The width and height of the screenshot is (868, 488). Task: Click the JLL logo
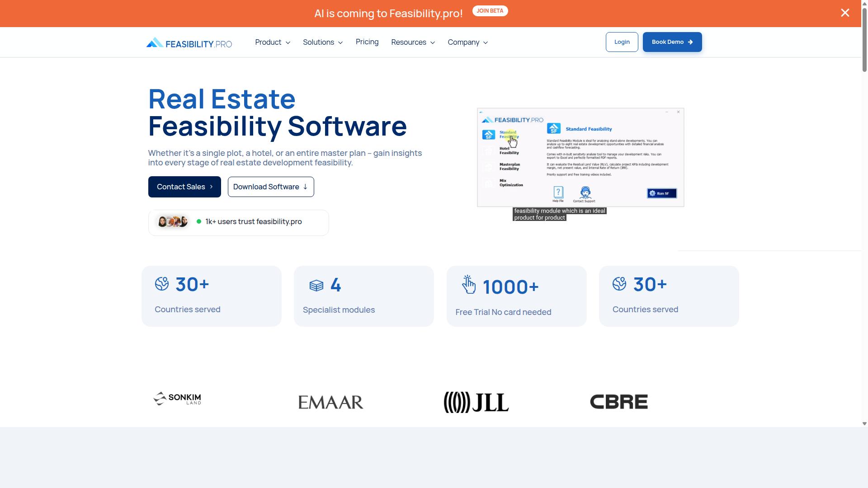[476, 402]
